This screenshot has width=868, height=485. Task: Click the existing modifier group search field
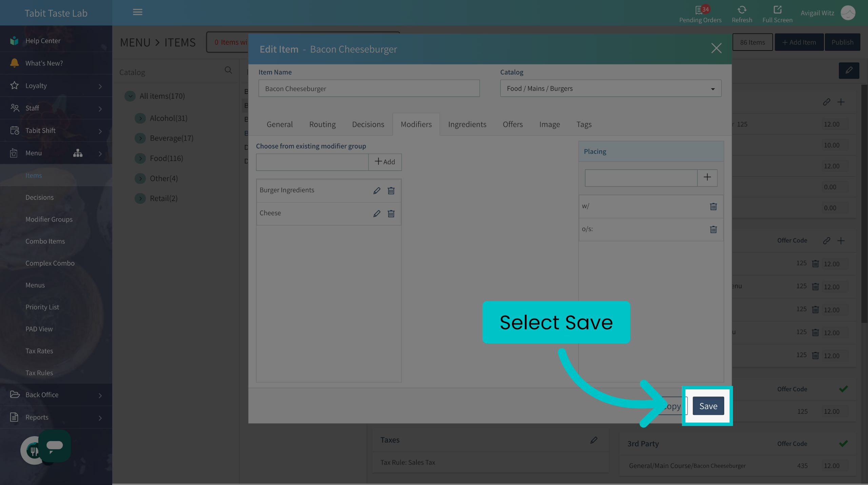(312, 162)
